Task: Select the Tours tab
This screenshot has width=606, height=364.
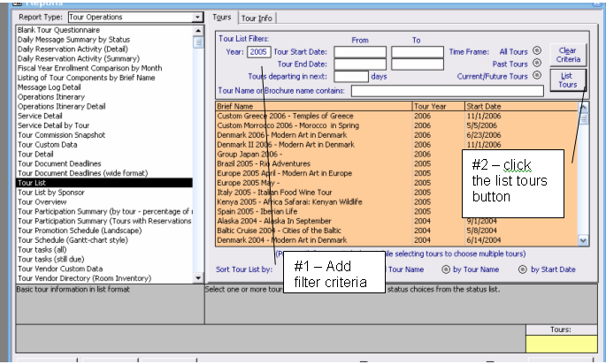Action: [x=221, y=18]
